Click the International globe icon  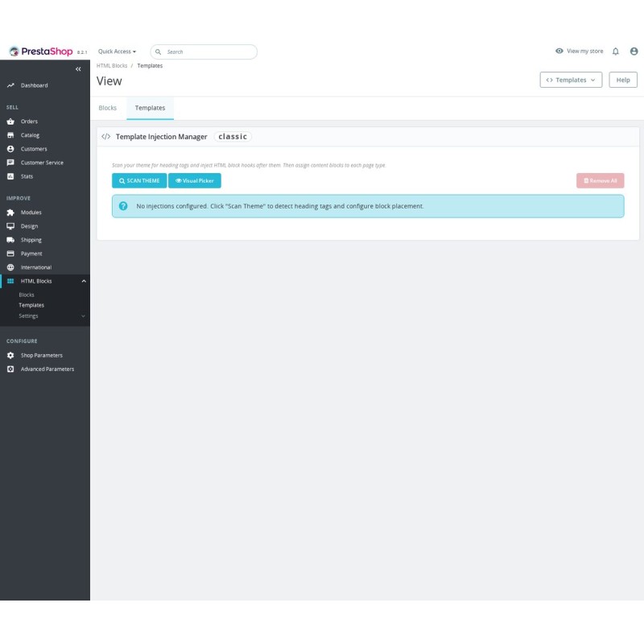click(10, 267)
